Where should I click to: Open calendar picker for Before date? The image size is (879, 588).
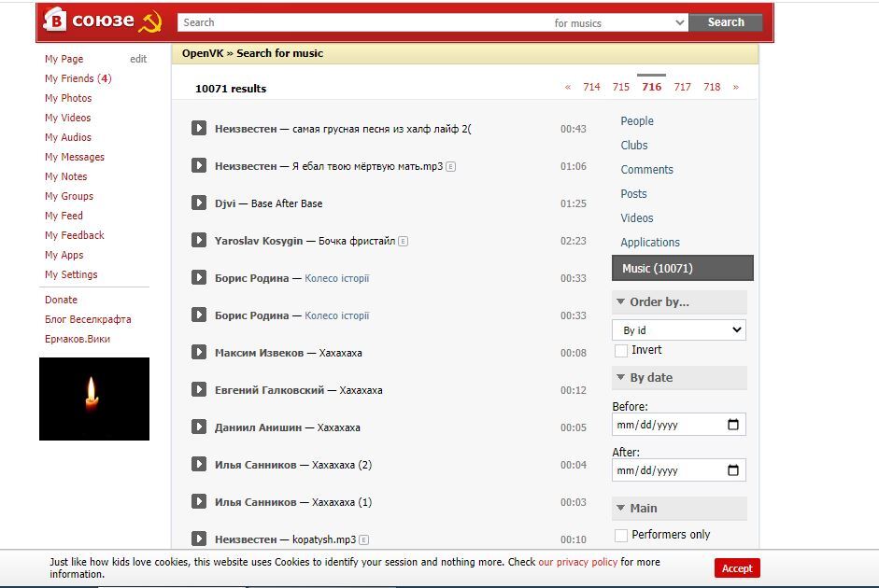click(732, 425)
